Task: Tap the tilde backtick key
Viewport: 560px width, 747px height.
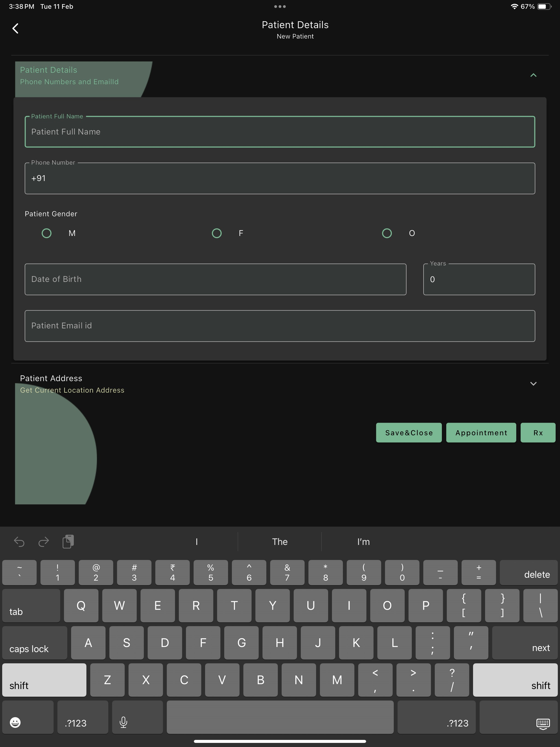Action: [19, 572]
